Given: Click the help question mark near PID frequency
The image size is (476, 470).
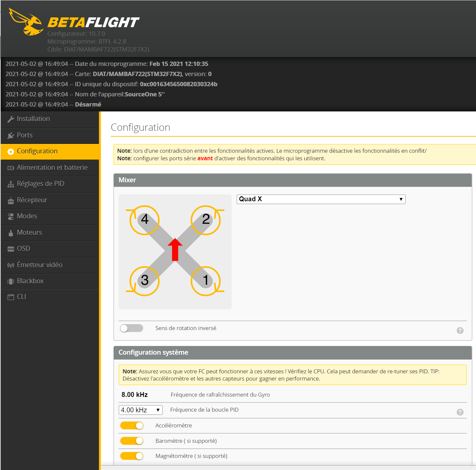Looking at the screenshot, I should (460, 412).
